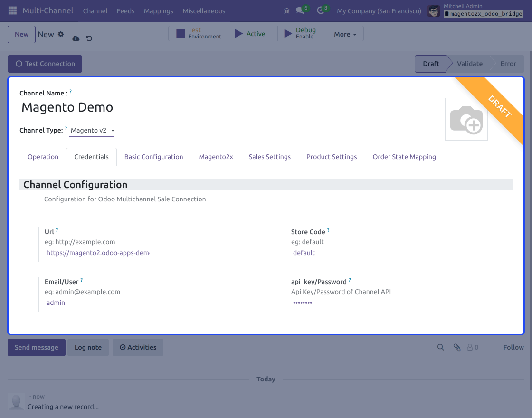Discard changes with undo icon
Screen dimensions: 532x418
tap(89, 38)
